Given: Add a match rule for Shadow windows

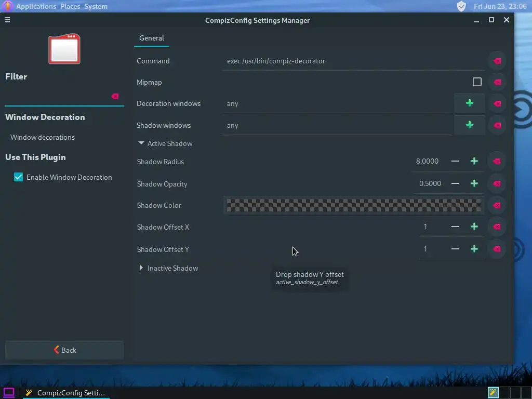Looking at the screenshot, I should (x=470, y=125).
